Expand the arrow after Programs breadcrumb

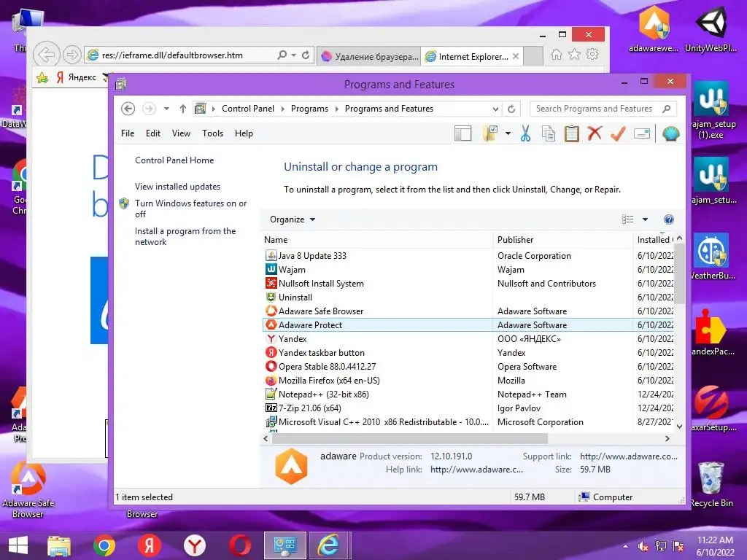(337, 109)
